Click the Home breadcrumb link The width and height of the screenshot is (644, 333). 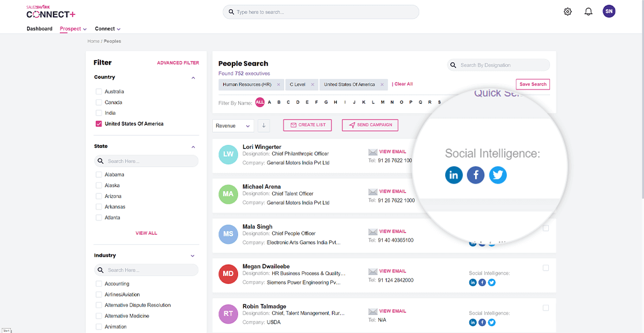[x=93, y=41]
